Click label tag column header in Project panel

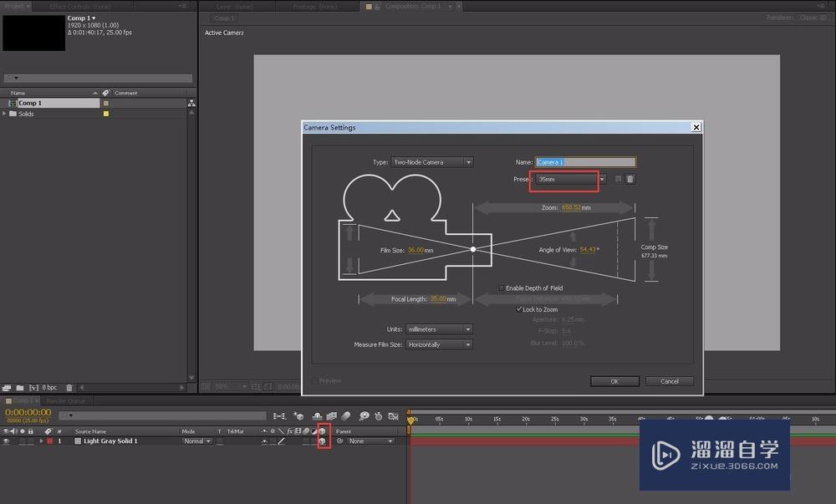coord(106,93)
